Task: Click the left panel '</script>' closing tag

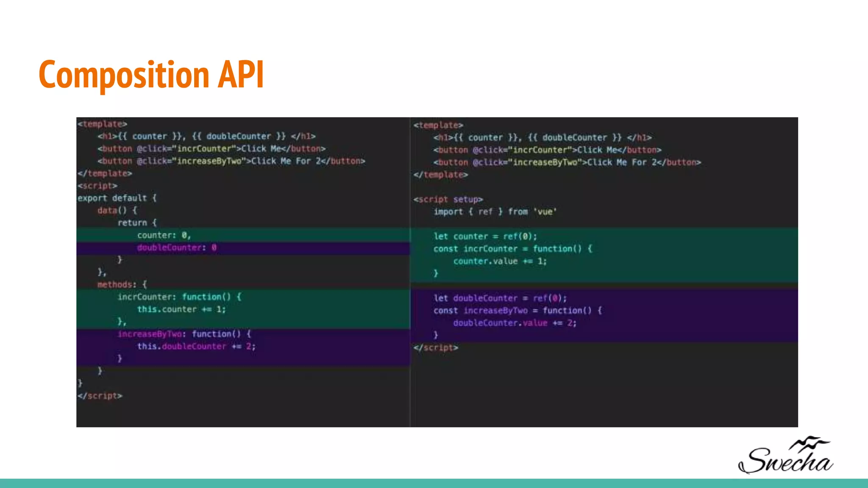Action: click(x=100, y=396)
